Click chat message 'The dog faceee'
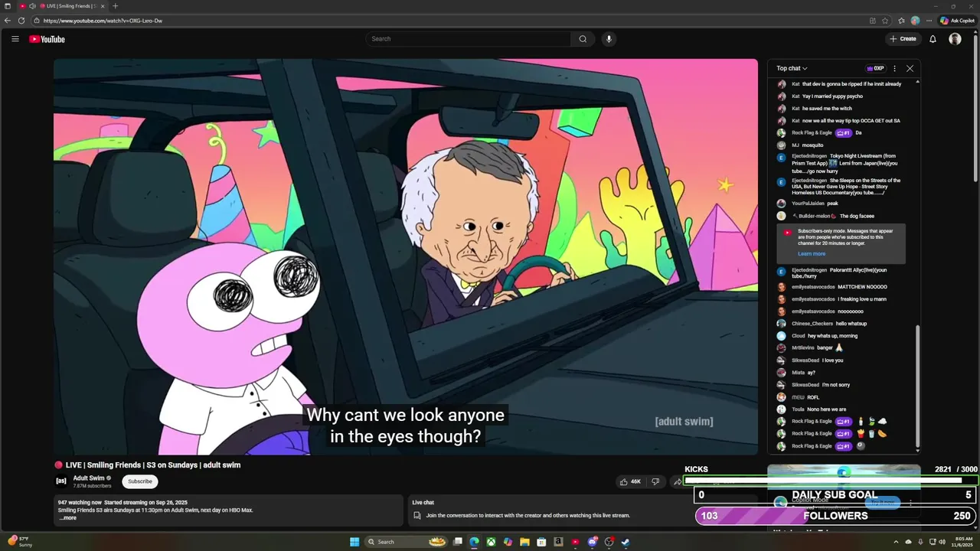 [x=857, y=216]
